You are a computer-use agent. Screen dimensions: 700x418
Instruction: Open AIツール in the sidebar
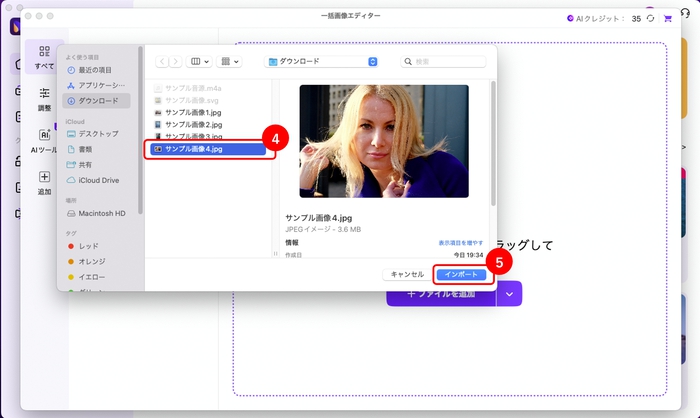[44, 141]
